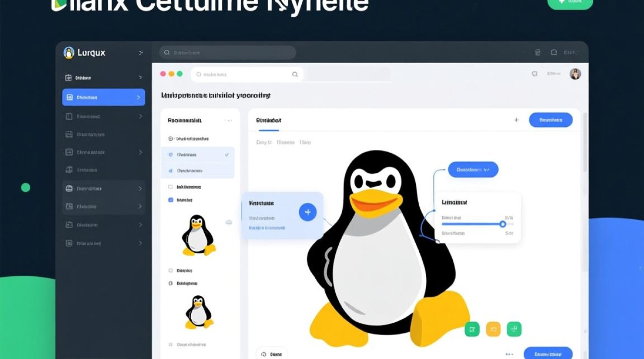The height and width of the screenshot is (359, 644).
Task: Open the notification bell icon in the dark top bar
Action: click(553, 52)
